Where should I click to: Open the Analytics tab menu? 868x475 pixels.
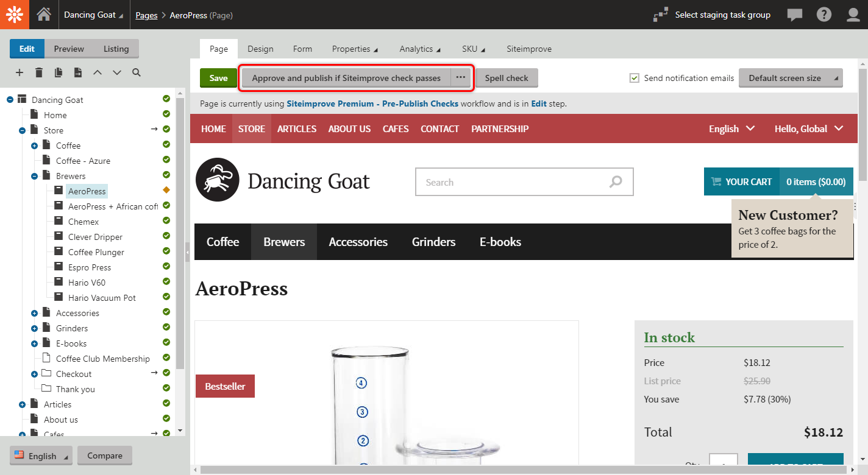click(420, 49)
